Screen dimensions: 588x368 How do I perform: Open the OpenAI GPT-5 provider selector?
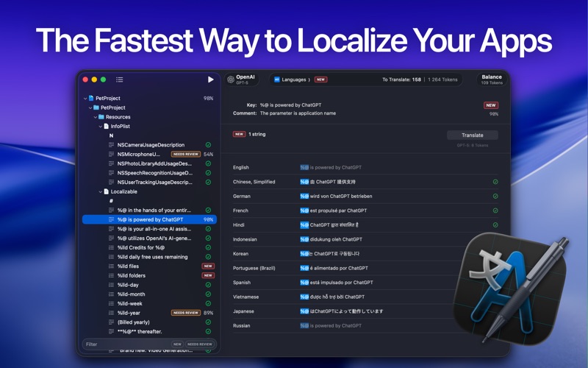pos(242,79)
